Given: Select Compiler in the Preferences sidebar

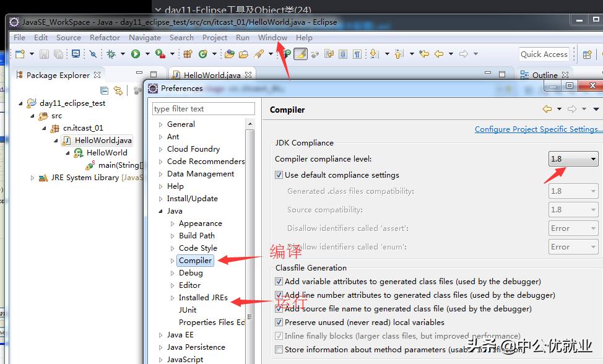Looking at the screenshot, I should pyautogui.click(x=195, y=260).
